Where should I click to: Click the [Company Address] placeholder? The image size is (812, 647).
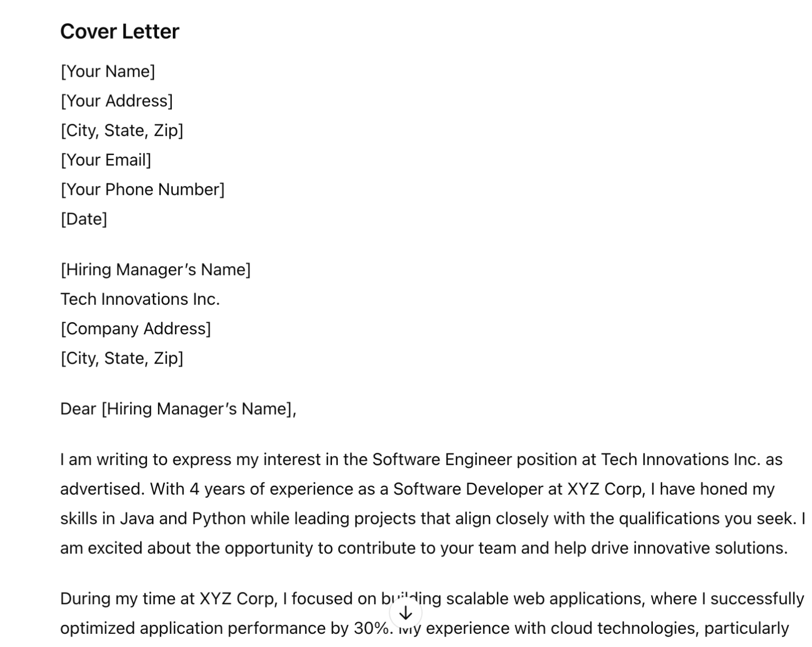point(136,329)
